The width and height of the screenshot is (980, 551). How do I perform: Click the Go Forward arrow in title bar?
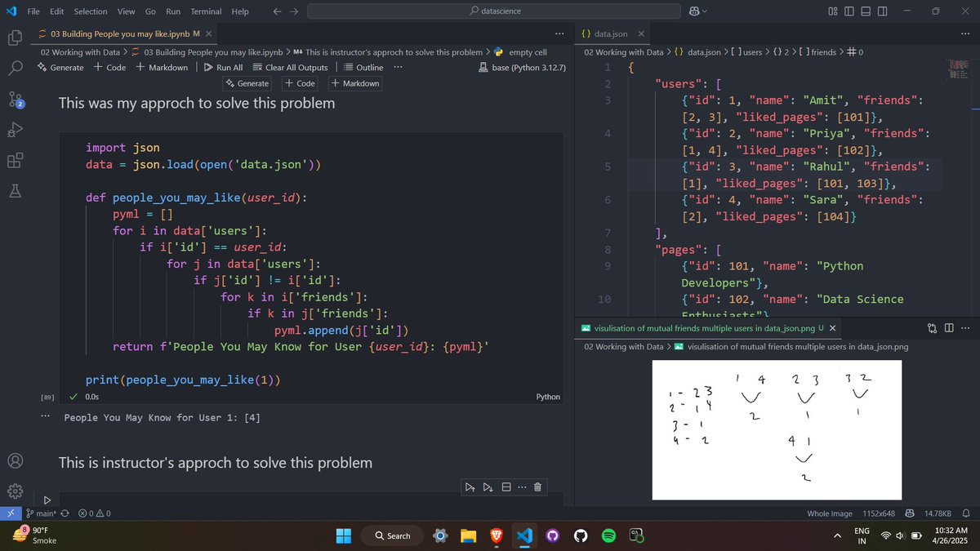tap(293, 11)
